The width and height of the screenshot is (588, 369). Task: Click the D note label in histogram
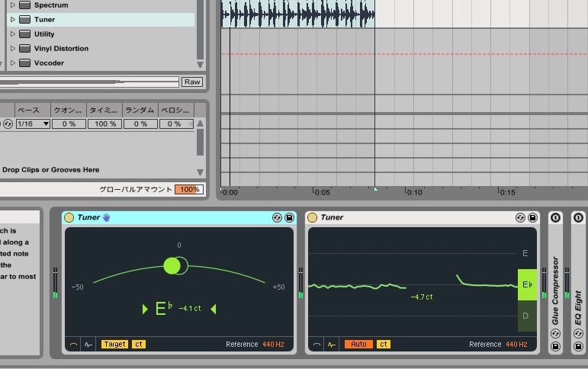tap(525, 316)
